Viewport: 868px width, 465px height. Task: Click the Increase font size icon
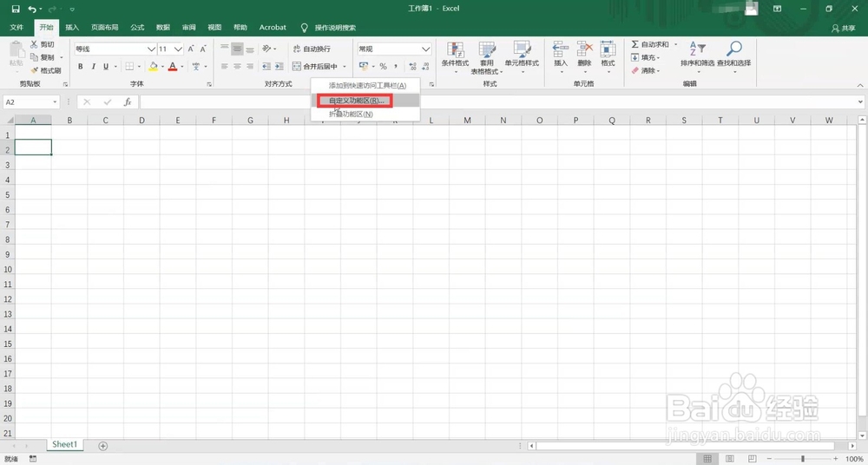pyautogui.click(x=191, y=49)
